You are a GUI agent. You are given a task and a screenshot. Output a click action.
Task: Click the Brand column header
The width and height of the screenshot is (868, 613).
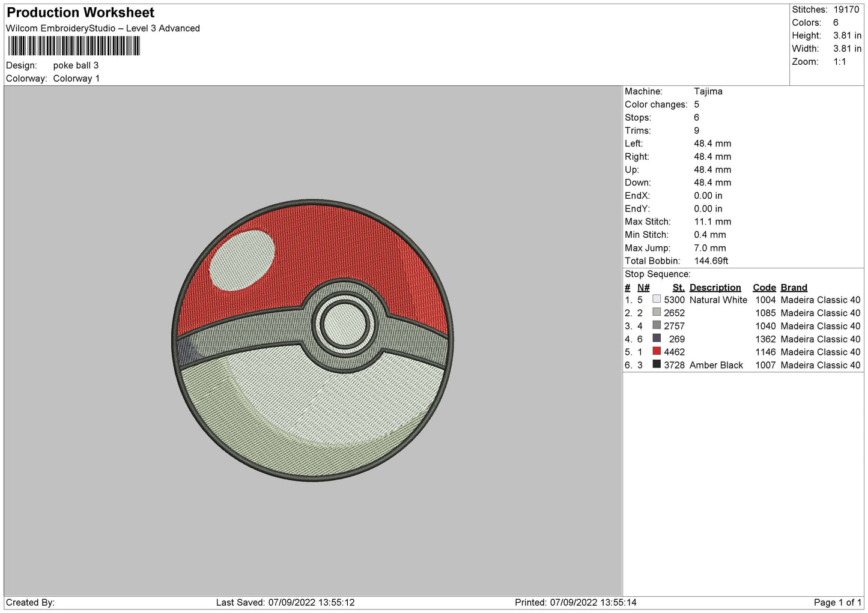tap(794, 288)
